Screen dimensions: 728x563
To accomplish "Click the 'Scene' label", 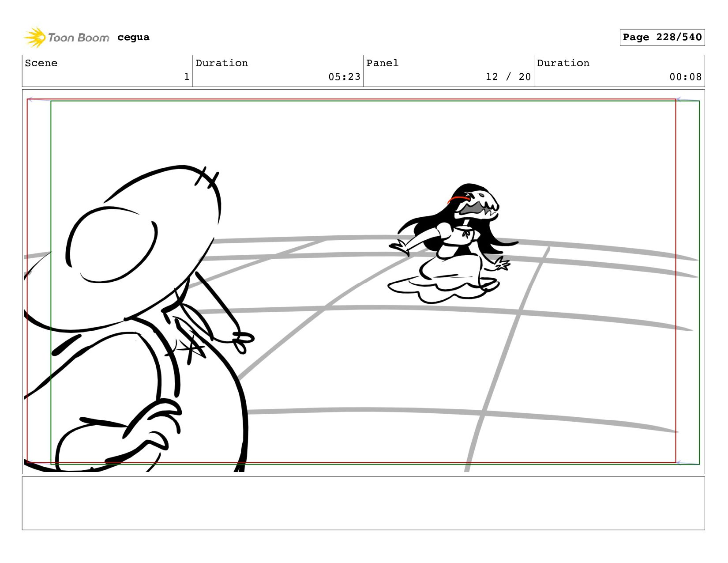I will coord(41,63).
